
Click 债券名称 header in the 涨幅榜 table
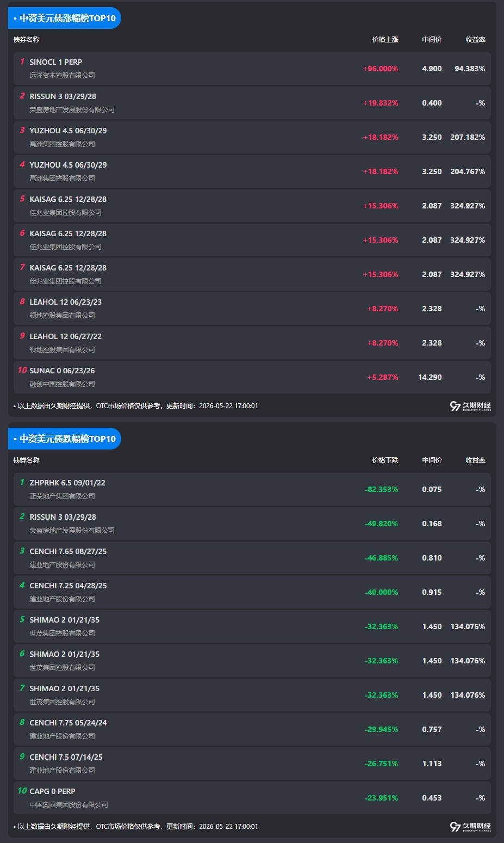tap(27, 40)
